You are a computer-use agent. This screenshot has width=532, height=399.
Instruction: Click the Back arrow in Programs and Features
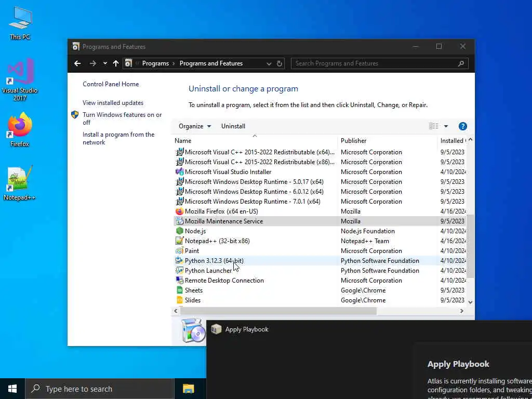pos(77,63)
